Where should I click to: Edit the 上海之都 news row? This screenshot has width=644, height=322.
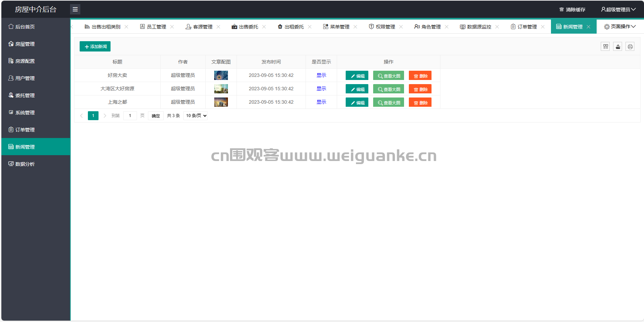pyautogui.click(x=357, y=102)
